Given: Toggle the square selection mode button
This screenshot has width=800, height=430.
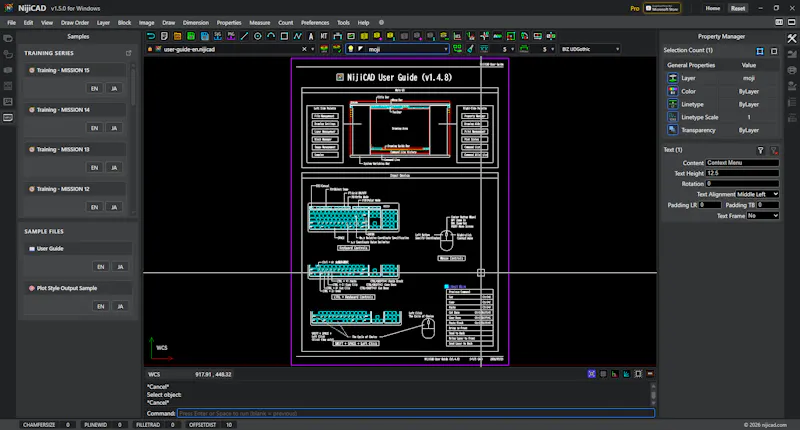Looking at the screenshot, I should tap(774, 51).
